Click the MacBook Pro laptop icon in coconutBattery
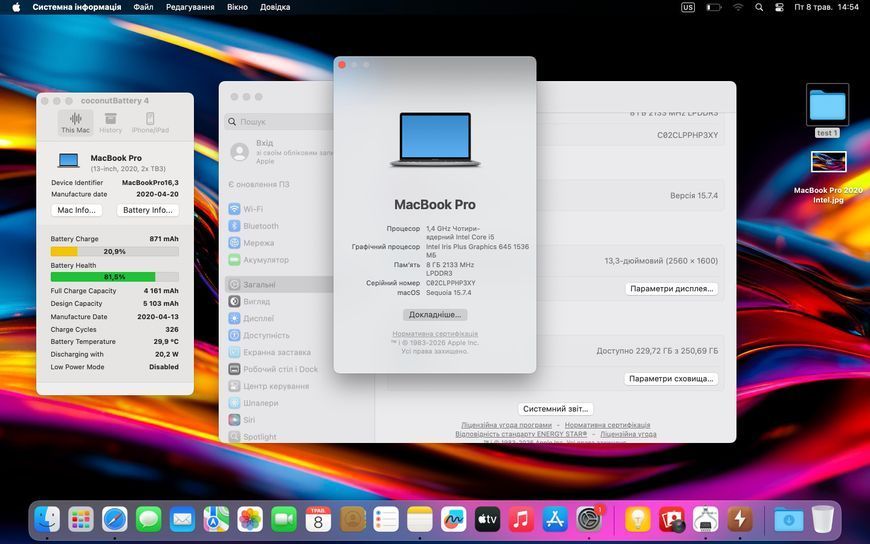This screenshot has width=870, height=544. pos(69,161)
